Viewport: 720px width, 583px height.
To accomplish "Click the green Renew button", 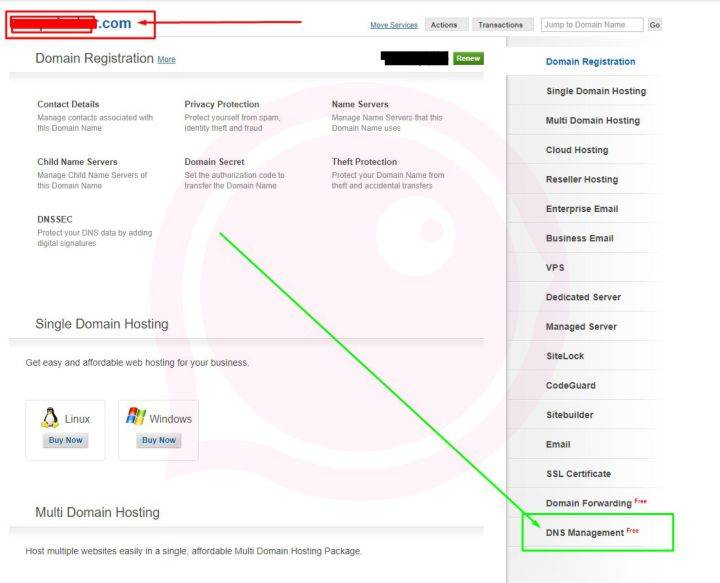I will pos(468,59).
